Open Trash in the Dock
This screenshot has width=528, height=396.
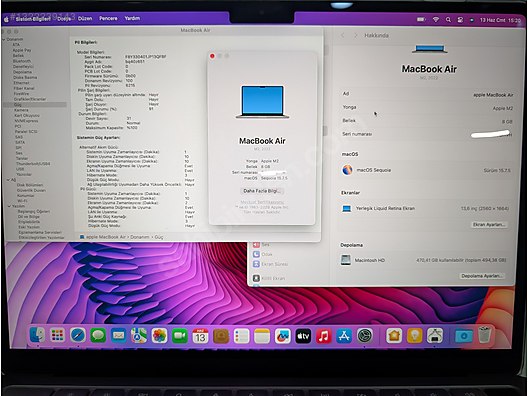pos(484,335)
